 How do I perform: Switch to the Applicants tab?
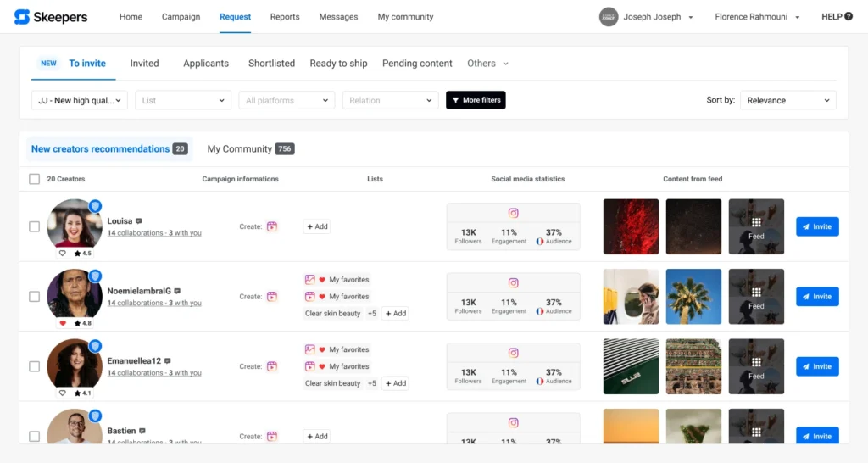click(x=206, y=63)
